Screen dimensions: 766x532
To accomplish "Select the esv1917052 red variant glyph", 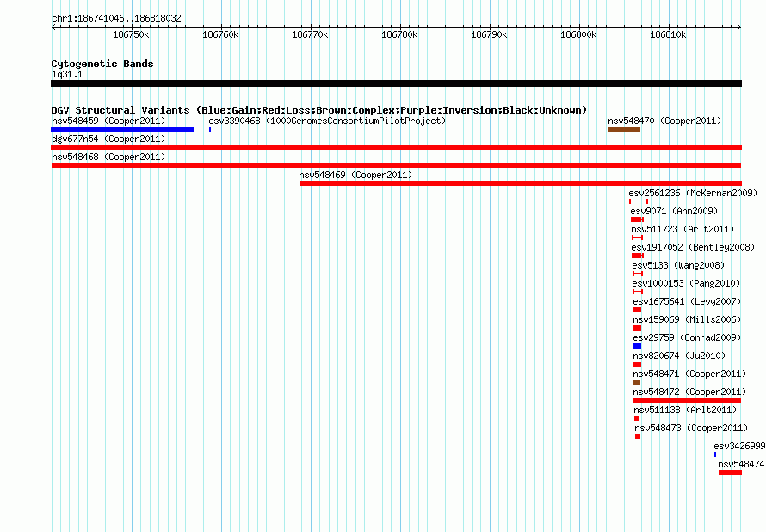I will (x=638, y=256).
